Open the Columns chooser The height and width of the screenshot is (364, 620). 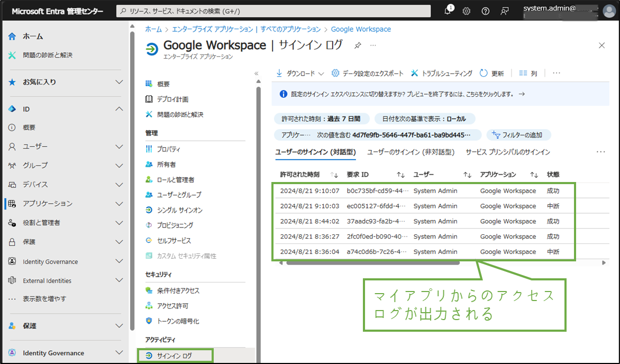pyautogui.click(x=528, y=73)
